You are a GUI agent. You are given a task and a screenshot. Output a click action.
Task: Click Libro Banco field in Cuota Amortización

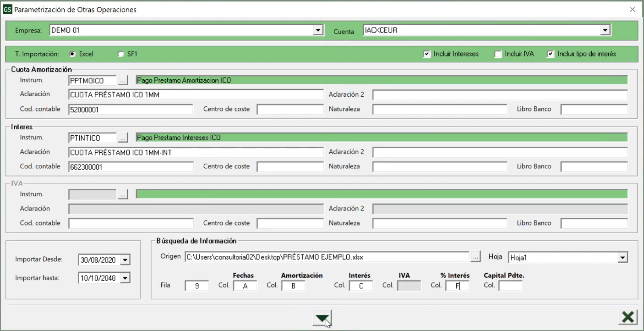[x=594, y=110]
